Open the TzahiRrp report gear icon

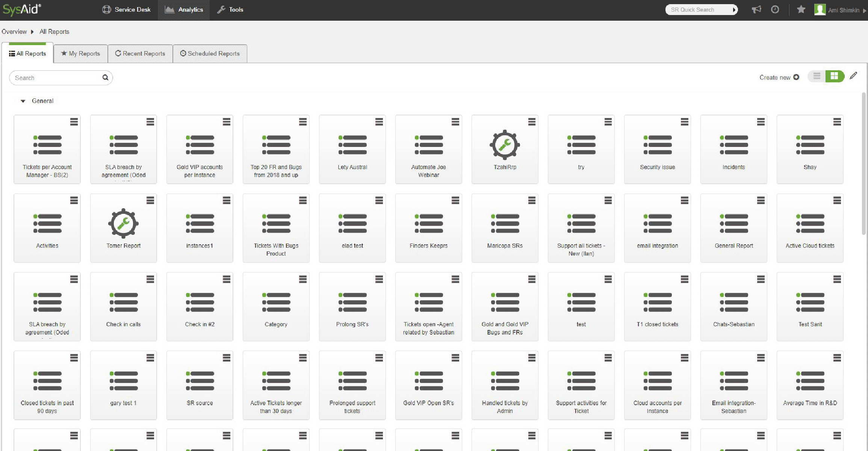pyautogui.click(x=505, y=145)
